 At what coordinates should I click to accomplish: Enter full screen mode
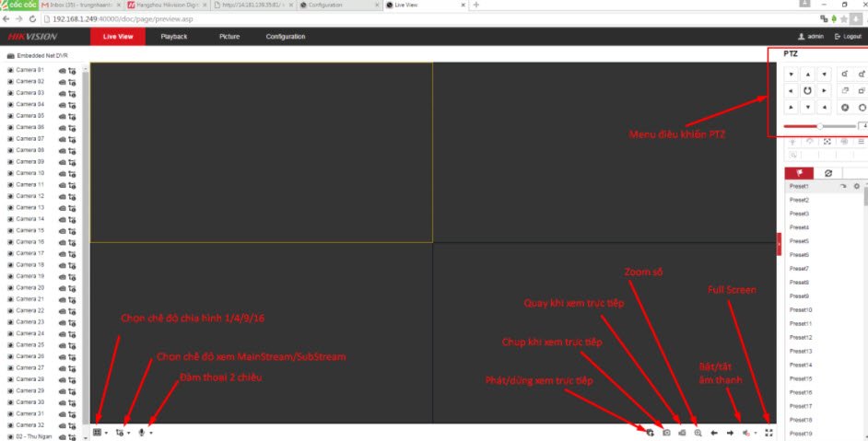(x=768, y=432)
